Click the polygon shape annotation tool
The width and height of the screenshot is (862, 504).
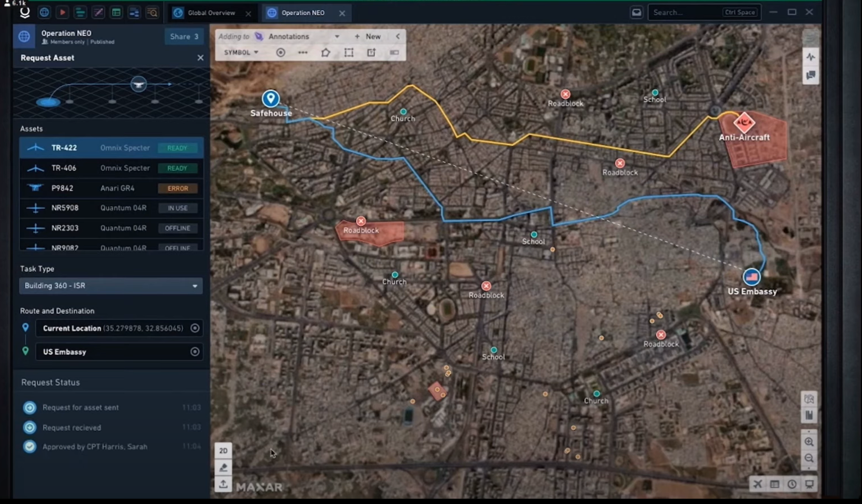(x=325, y=53)
